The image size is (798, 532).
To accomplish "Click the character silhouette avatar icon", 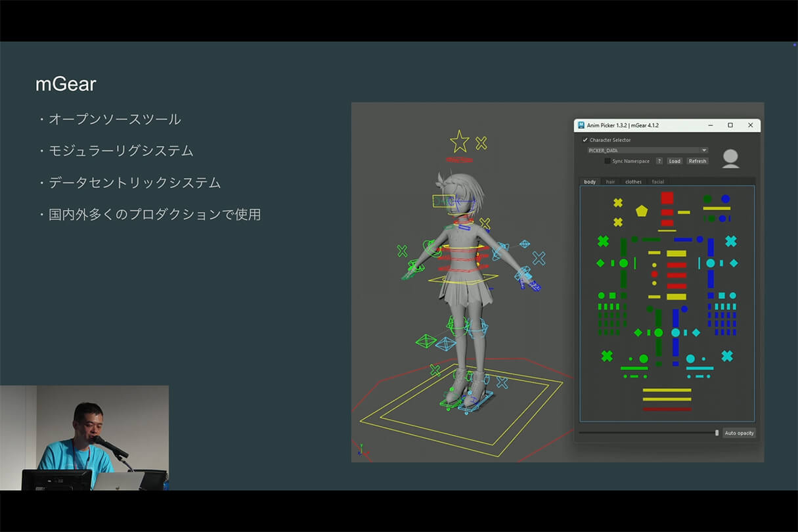I will (x=730, y=158).
